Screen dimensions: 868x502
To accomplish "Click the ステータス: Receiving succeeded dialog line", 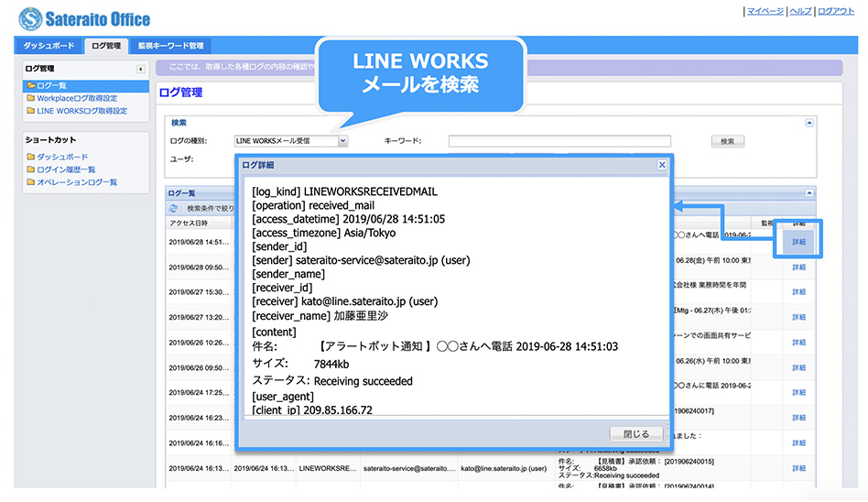I will pyautogui.click(x=332, y=381).
